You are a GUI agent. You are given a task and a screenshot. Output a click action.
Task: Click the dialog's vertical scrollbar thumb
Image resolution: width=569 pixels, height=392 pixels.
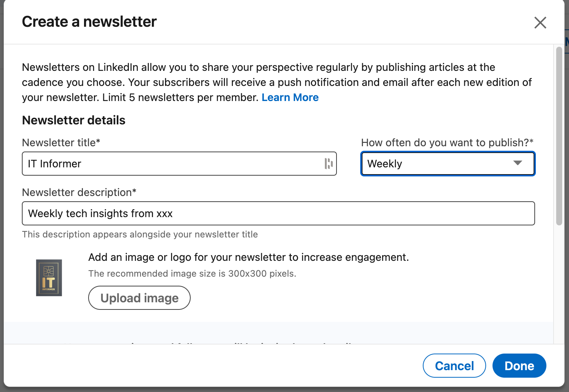pos(559,136)
